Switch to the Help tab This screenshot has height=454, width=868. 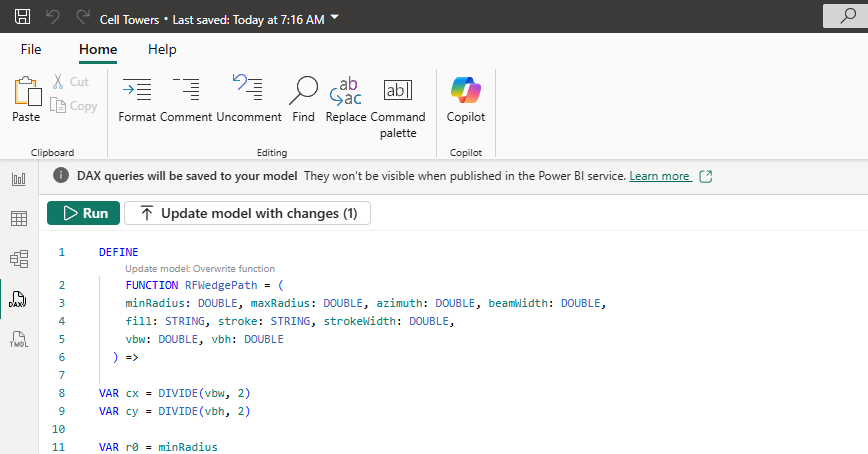(x=162, y=49)
